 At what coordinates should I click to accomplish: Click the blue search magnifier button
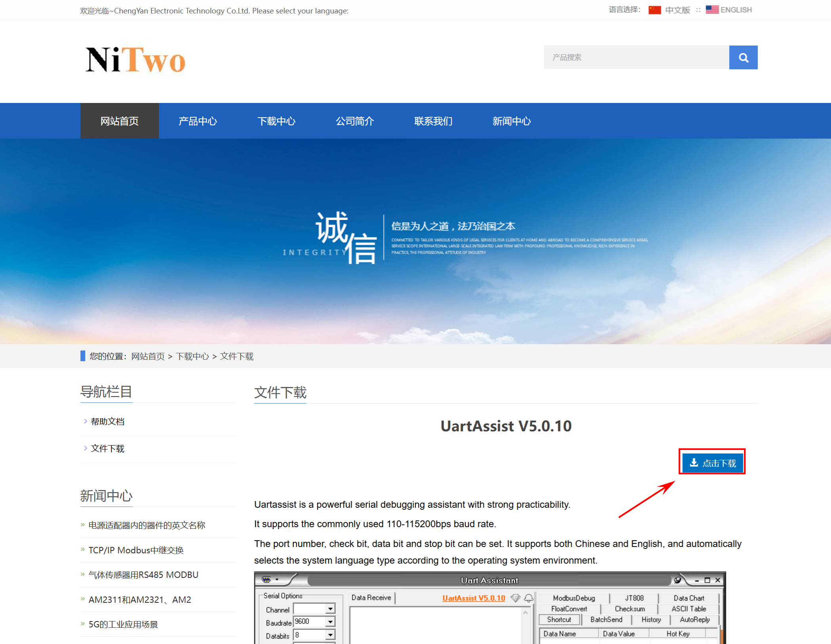743,57
